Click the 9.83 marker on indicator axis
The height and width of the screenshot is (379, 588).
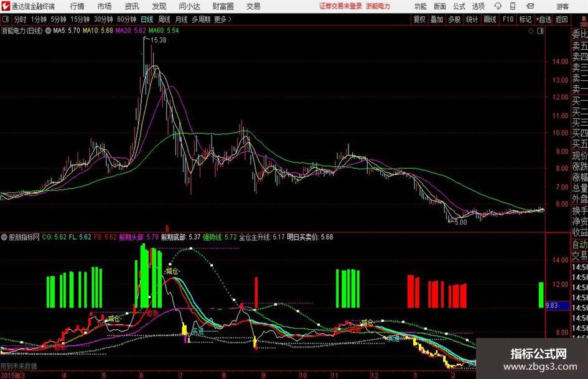tap(552, 306)
